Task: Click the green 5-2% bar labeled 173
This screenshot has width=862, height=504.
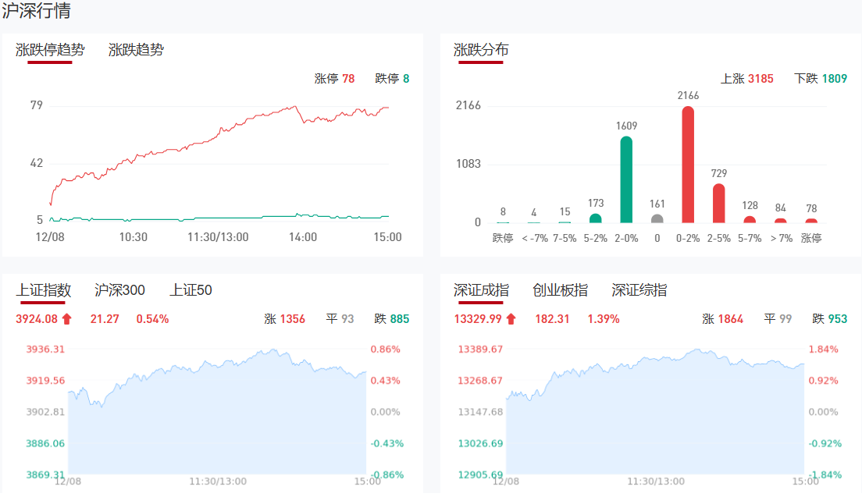Action: [595, 218]
